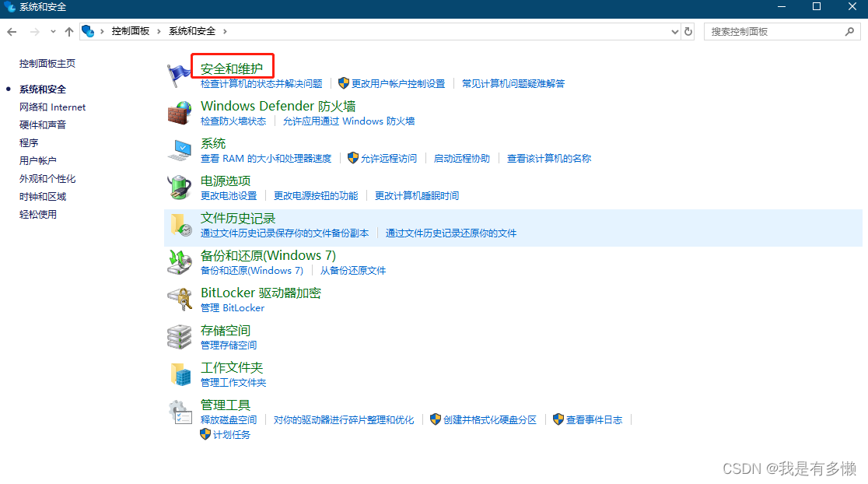Open 程序 category in sidebar
The width and height of the screenshot is (868, 484).
coord(29,142)
